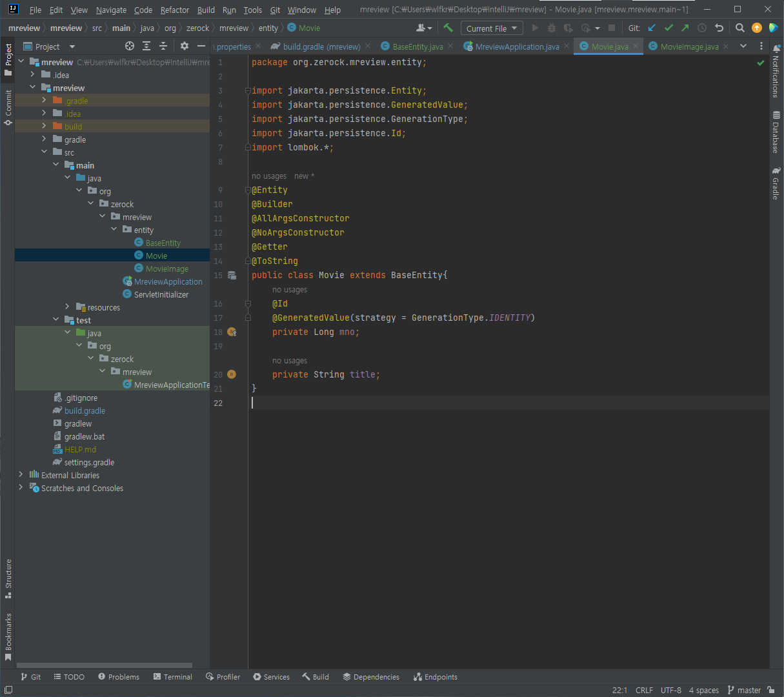
Task: Open the File menu
Action: click(x=35, y=10)
